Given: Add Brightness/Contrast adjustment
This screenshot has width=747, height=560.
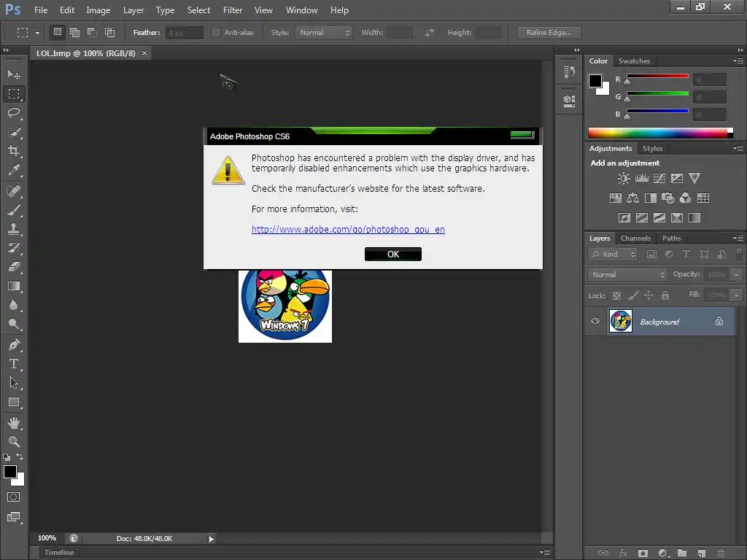Looking at the screenshot, I should coord(624,179).
